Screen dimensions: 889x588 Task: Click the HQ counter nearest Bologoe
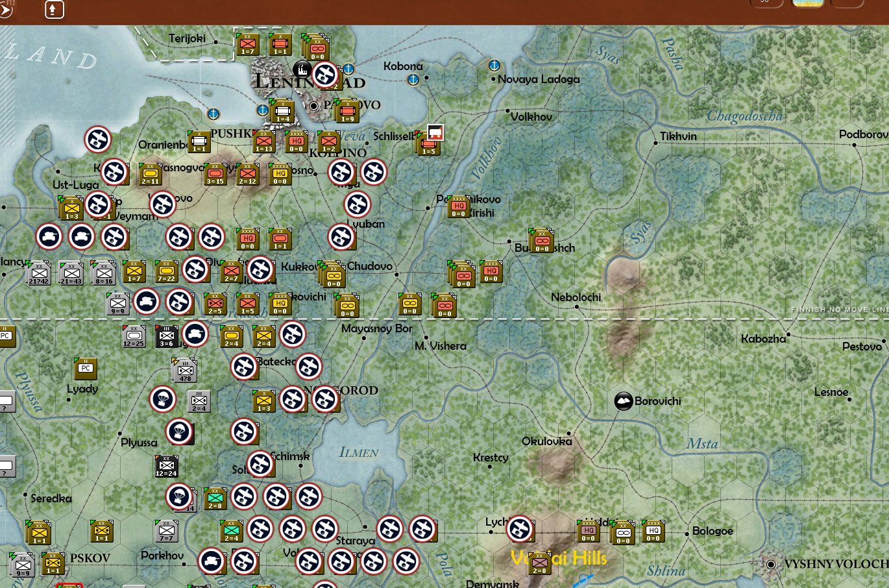point(653,532)
